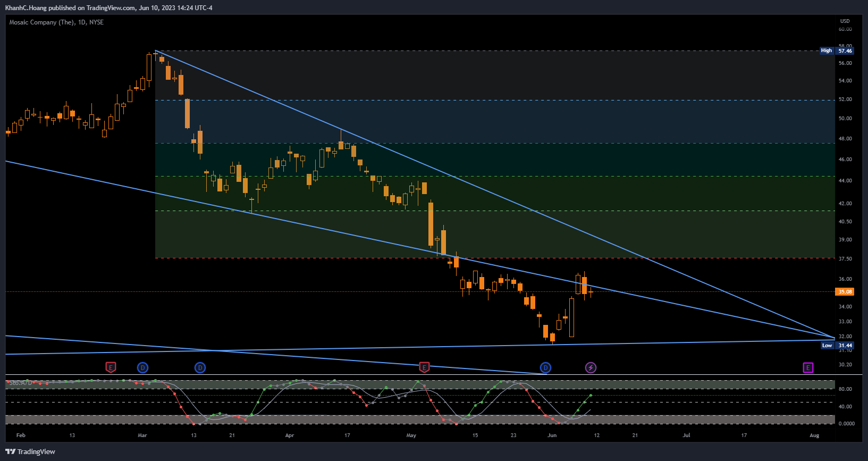Click the 44.00 price axis label

(x=845, y=180)
